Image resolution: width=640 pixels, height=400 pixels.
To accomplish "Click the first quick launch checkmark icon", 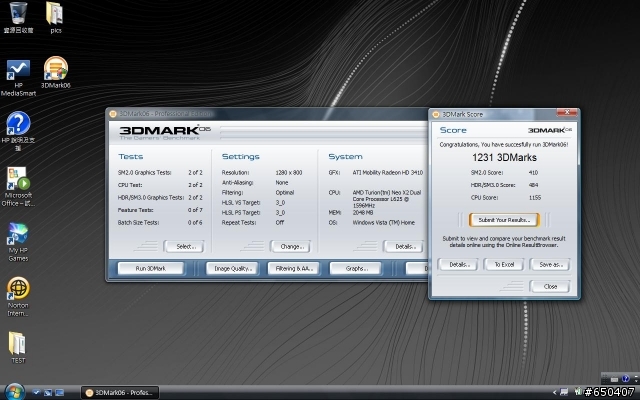I will [x=36, y=393].
